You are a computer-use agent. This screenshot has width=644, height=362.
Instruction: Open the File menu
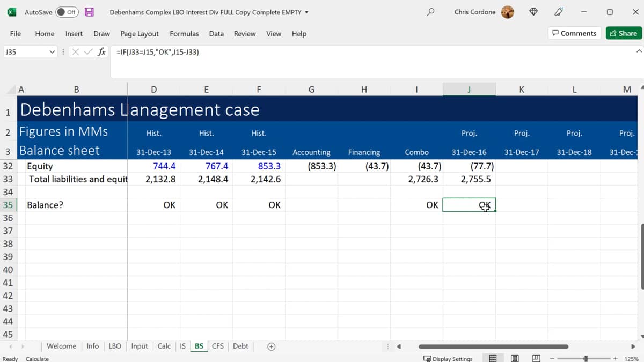(16, 33)
